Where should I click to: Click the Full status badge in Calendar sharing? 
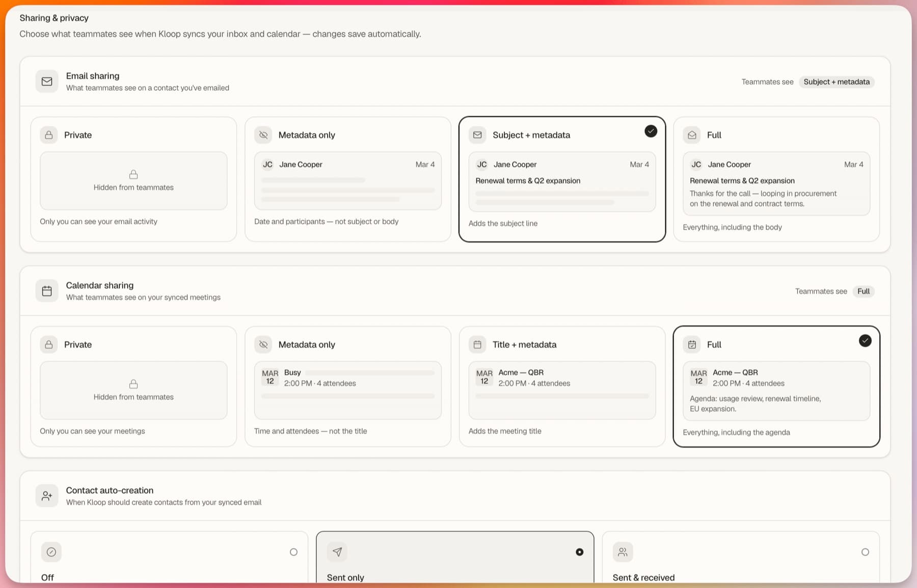(x=864, y=291)
